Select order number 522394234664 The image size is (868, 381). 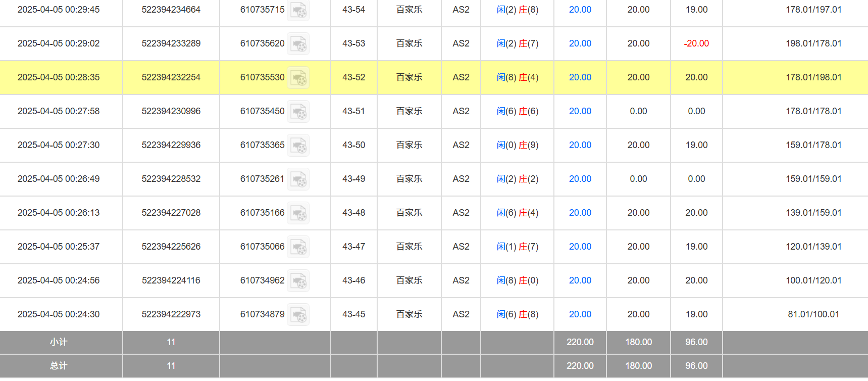pyautogui.click(x=171, y=10)
